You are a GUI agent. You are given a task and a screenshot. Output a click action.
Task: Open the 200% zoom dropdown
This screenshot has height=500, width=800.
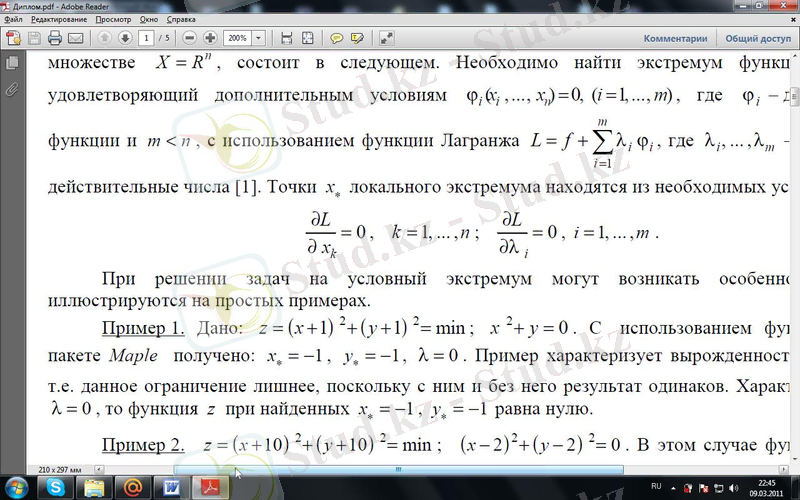coord(260,38)
